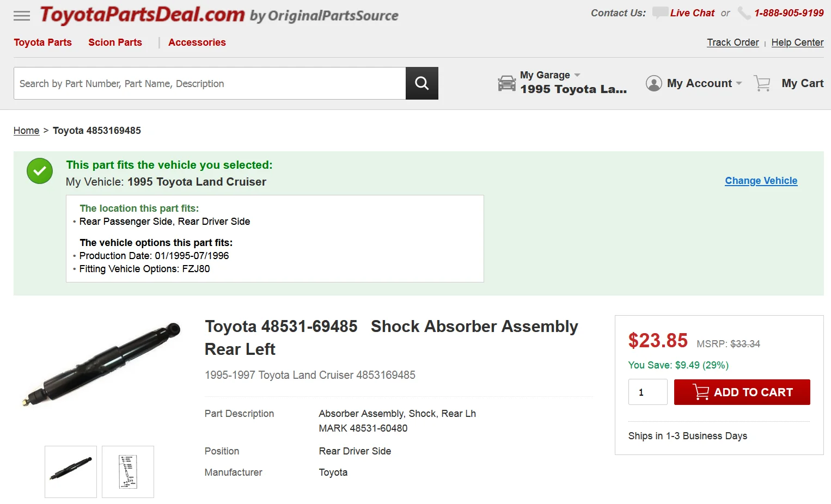Click the quantity input box
The width and height of the screenshot is (831, 504).
click(x=647, y=392)
